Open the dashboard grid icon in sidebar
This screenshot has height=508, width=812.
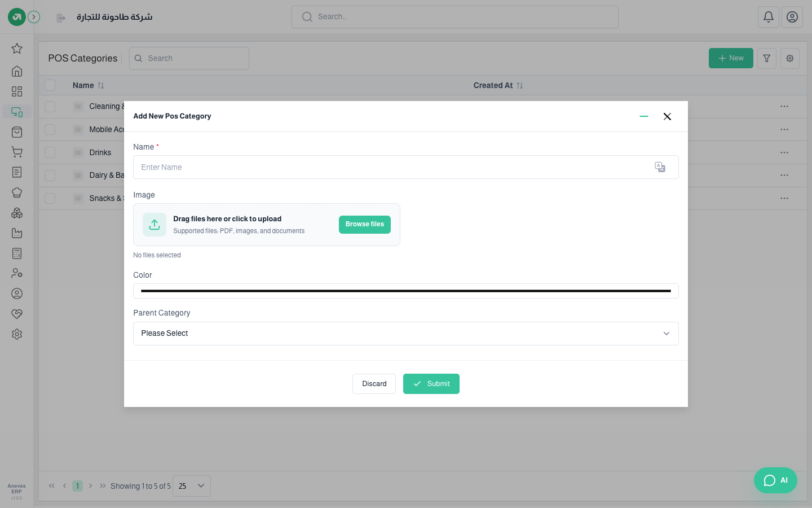[17, 91]
